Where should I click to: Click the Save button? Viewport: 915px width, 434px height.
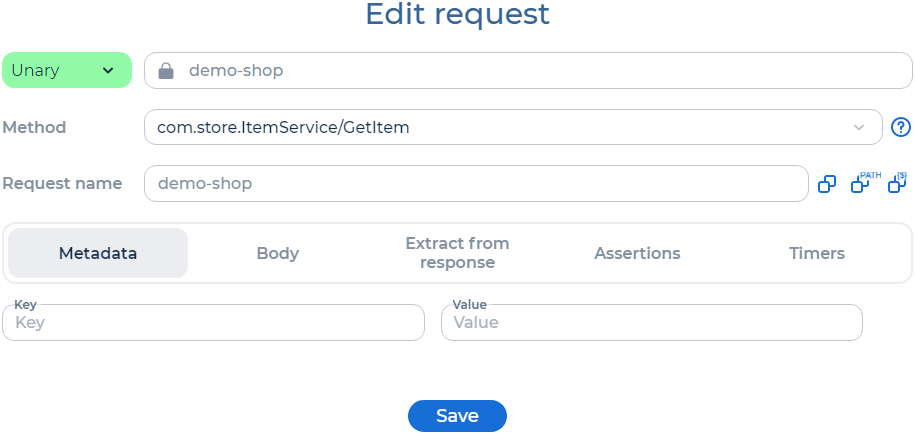[457, 416]
